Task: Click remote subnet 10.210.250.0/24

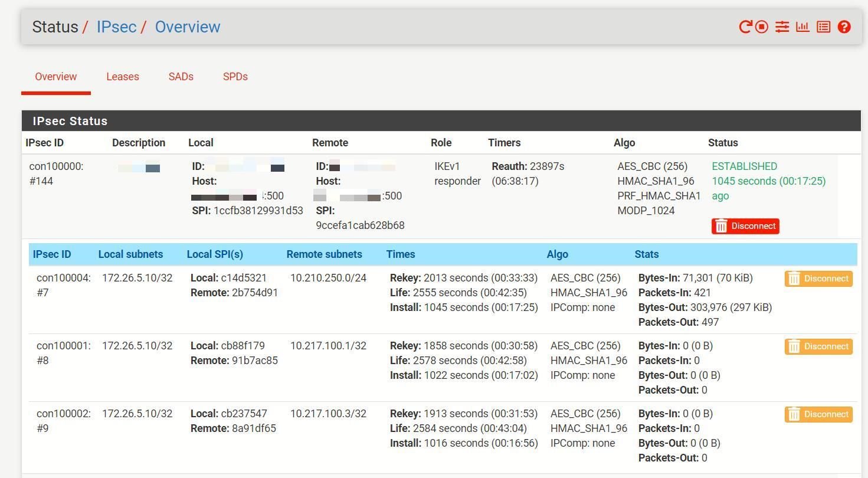Action: [x=328, y=278]
